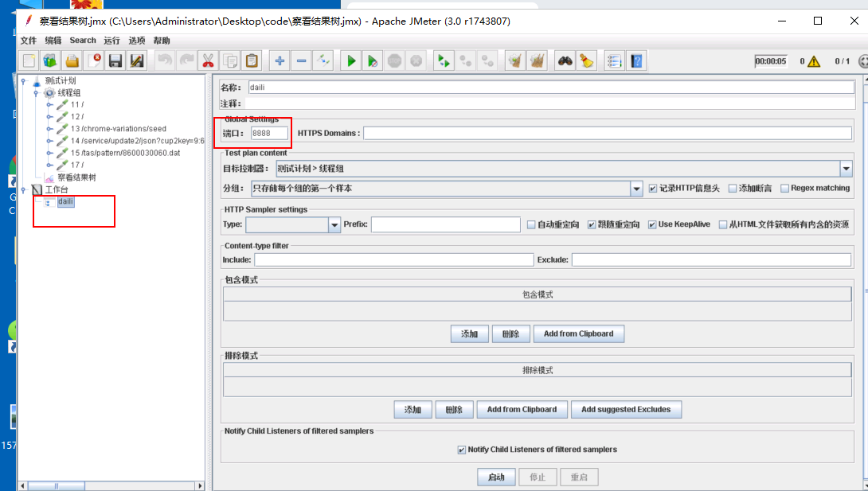Open the HTTP Sampler Type dropdown
The image size is (868, 491).
pyautogui.click(x=334, y=224)
